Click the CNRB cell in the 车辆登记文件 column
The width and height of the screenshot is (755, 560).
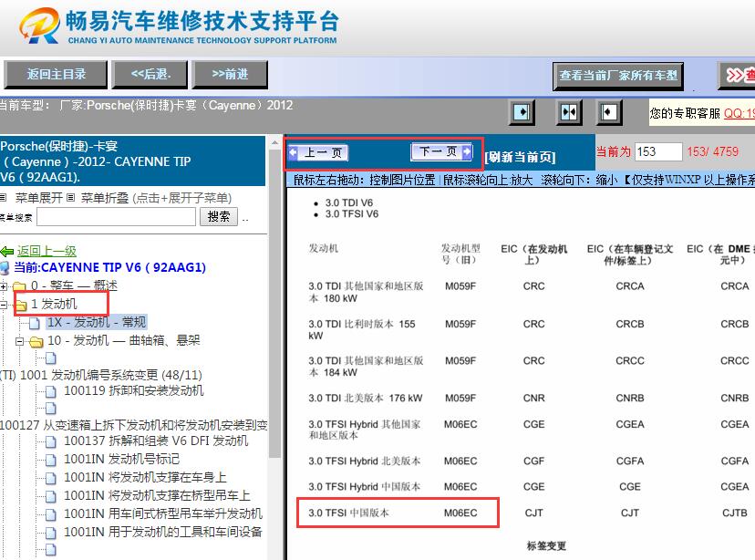click(x=629, y=398)
